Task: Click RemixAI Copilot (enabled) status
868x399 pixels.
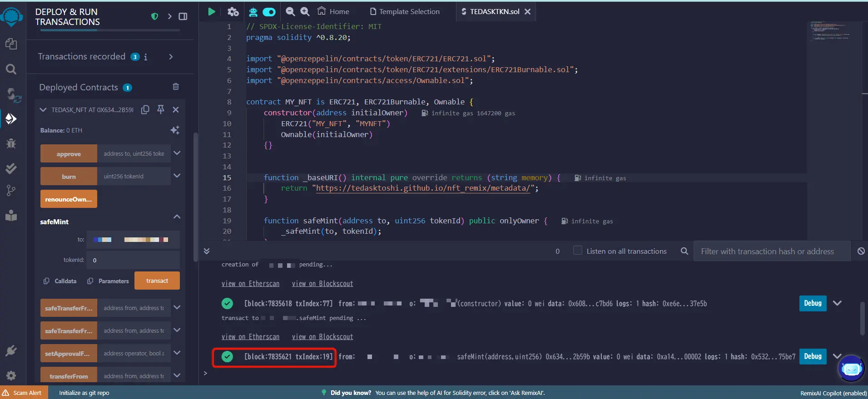Action: pyautogui.click(x=833, y=393)
